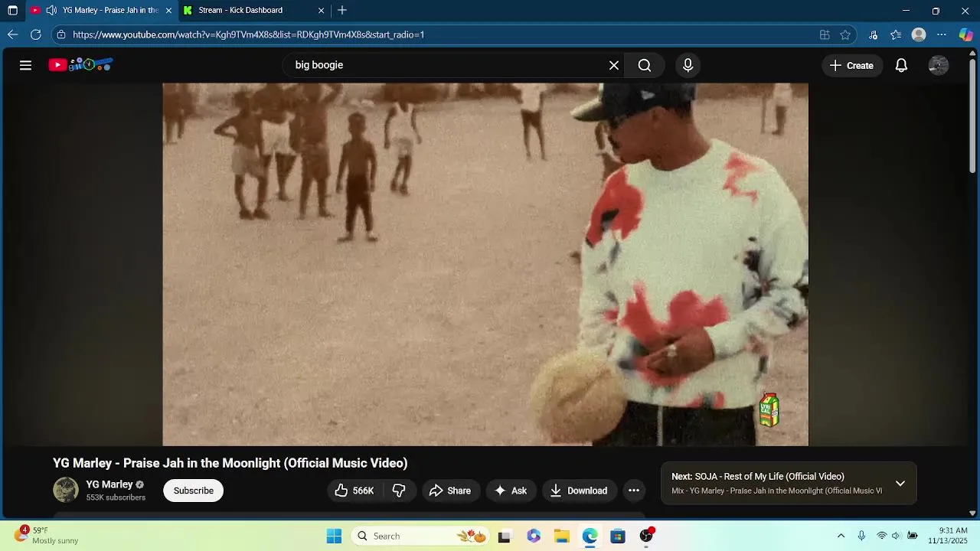
Task: Open the weather widget 59°F
Action: coord(47,535)
